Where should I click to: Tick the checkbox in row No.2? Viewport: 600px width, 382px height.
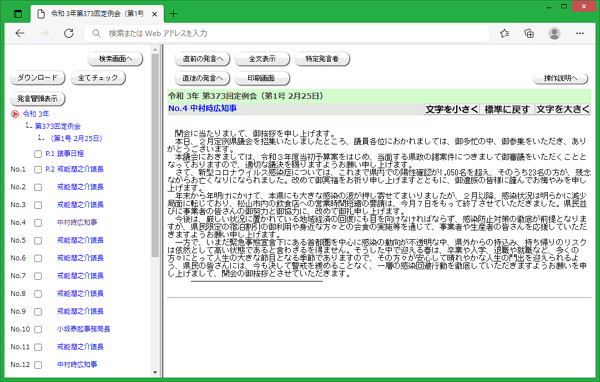pyautogui.click(x=38, y=187)
